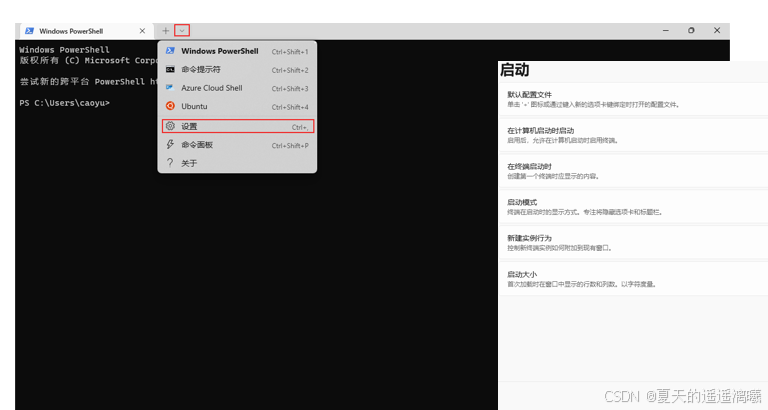
Task: Choose 命令提示符 profile in menu
Action: (x=237, y=70)
